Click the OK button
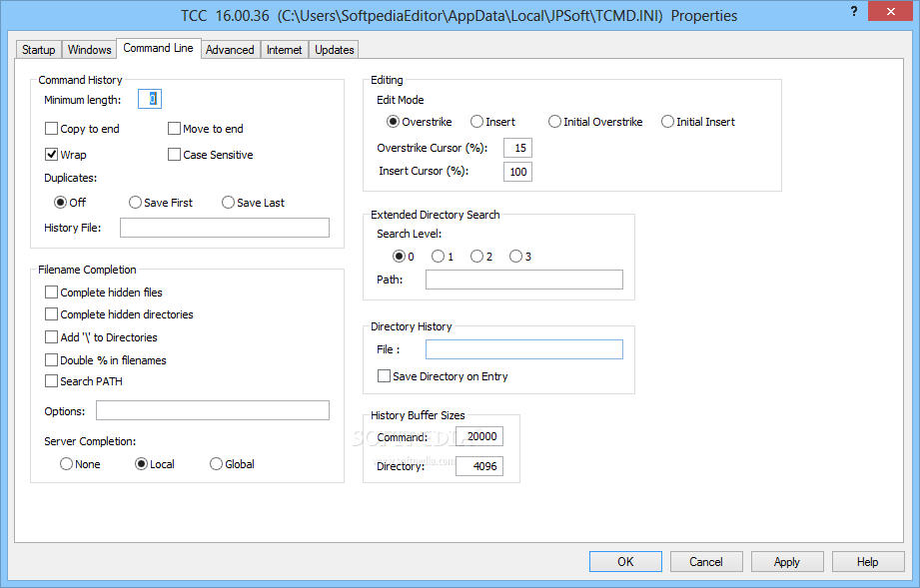The image size is (920, 588). click(625, 562)
